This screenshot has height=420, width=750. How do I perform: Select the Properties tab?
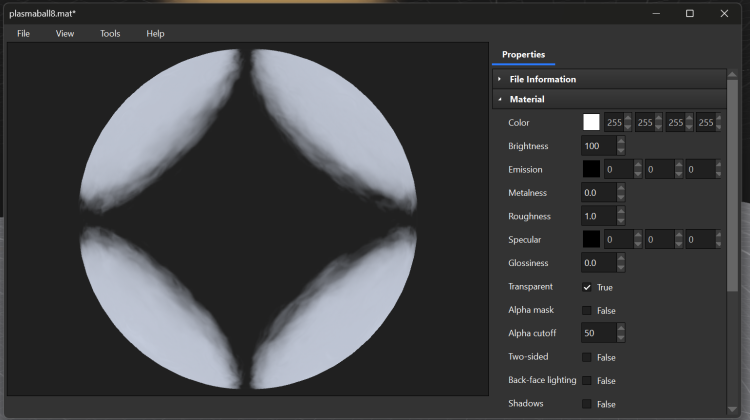pyautogui.click(x=523, y=54)
